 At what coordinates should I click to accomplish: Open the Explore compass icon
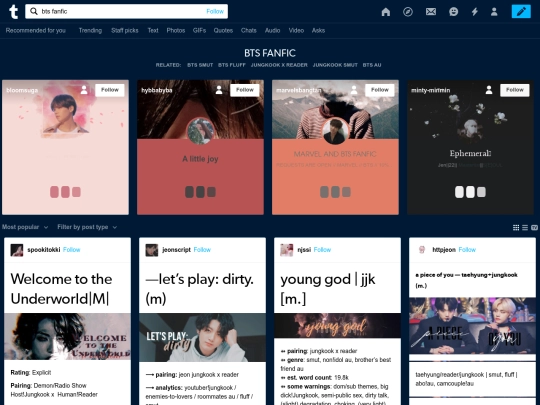[408, 12]
